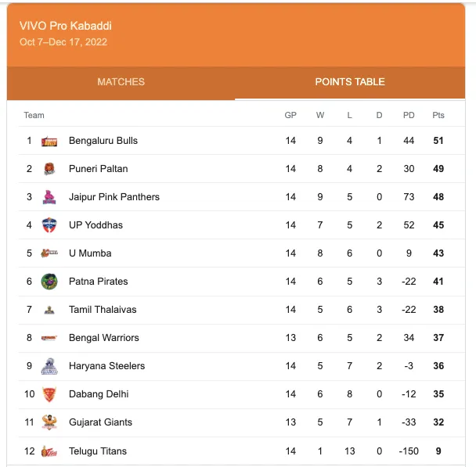The height and width of the screenshot is (467, 476).
Task: Click the UP Yoddhas shield logo
Action: (x=49, y=225)
